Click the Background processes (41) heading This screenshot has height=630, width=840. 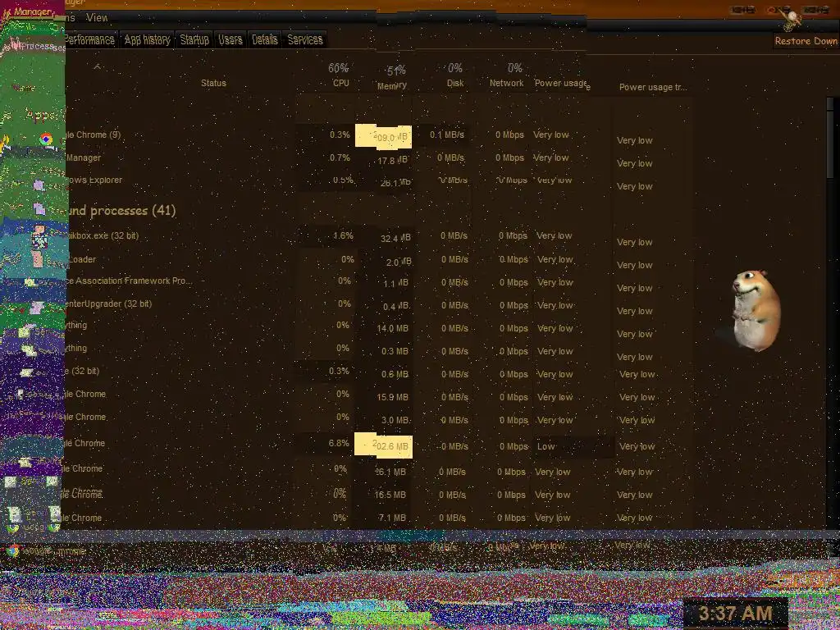click(121, 210)
